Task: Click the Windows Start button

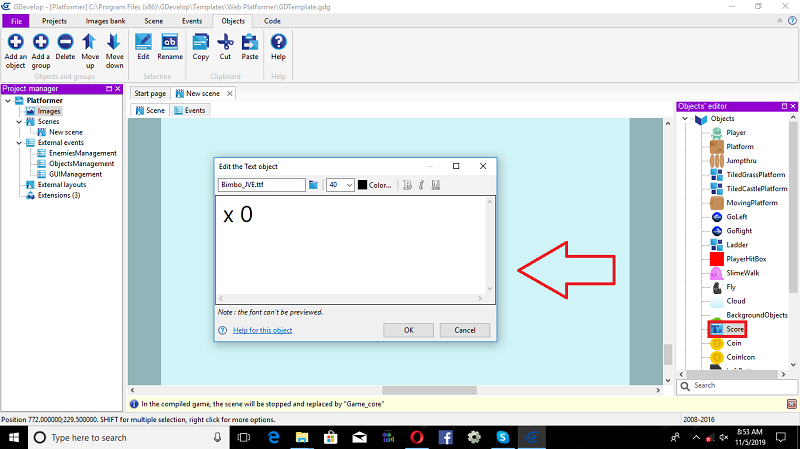Action: (14, 437)
